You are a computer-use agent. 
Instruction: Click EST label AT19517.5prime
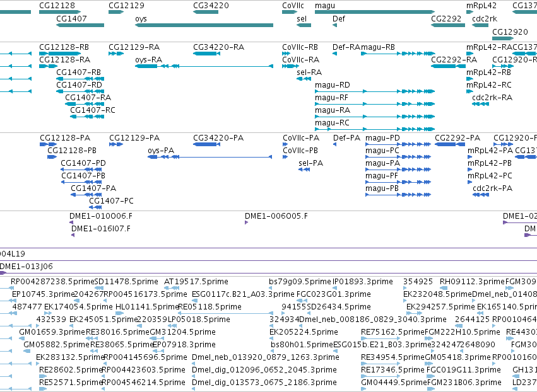pos(196,282)
